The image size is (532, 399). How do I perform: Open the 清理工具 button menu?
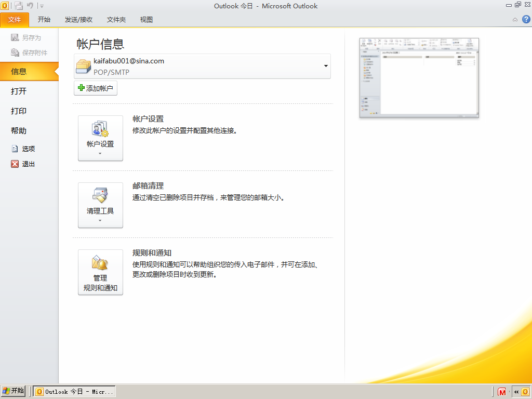coord(100,205)
